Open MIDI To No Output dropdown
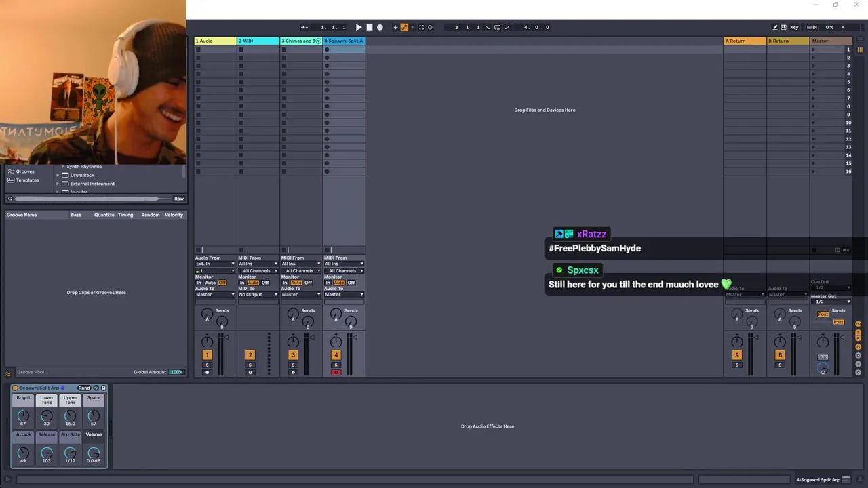The image size is (868, 488). point(258,294)
